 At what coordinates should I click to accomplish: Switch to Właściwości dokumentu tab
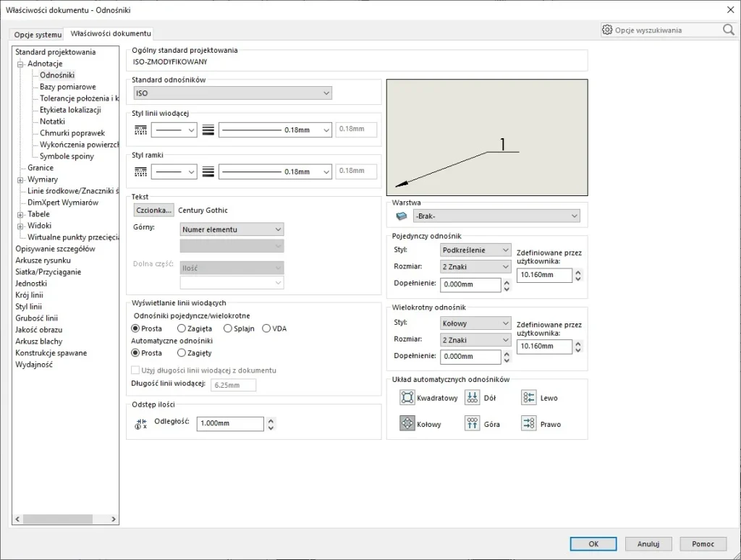tap(111, 33)
